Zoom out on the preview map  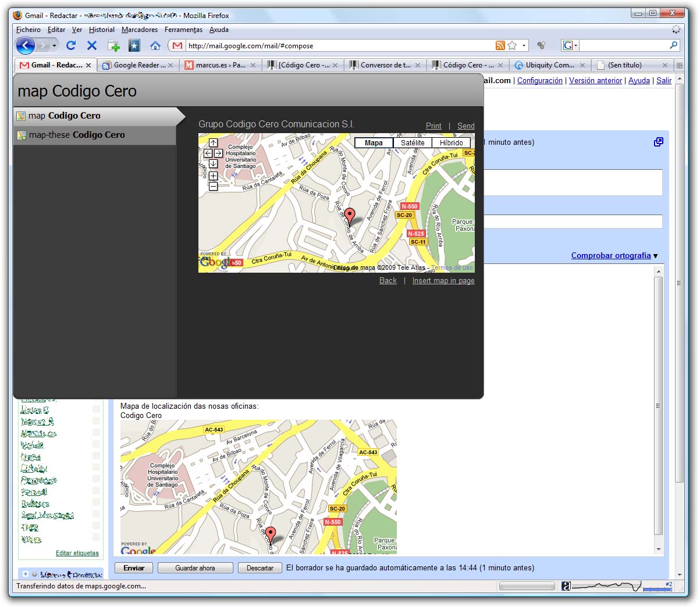tap(213, 186)
